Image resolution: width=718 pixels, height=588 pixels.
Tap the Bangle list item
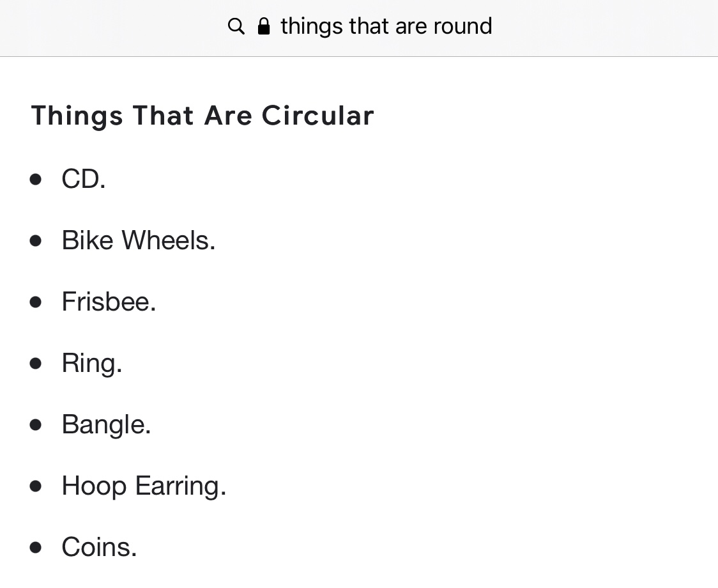106,425
